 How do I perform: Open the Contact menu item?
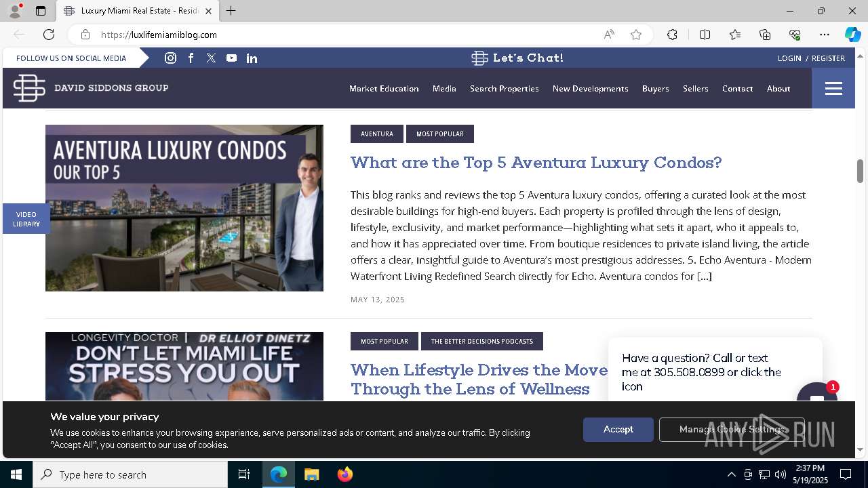click(x=738, y=89)
